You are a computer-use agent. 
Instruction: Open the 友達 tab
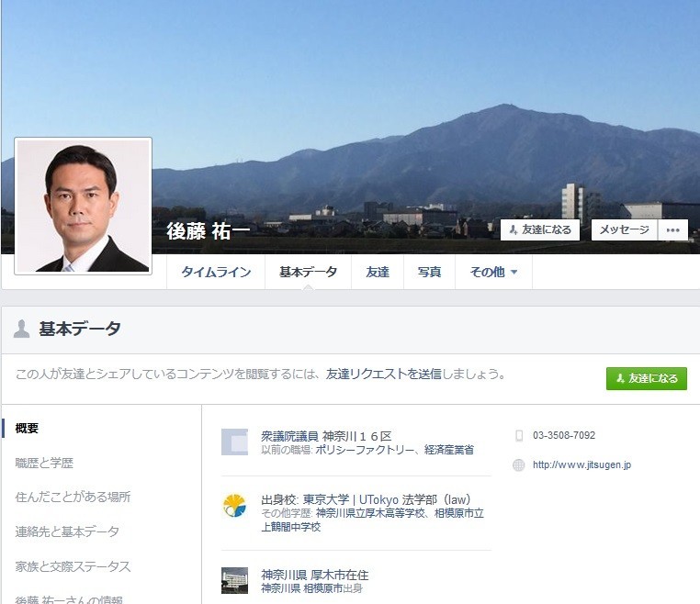(378, 272)
